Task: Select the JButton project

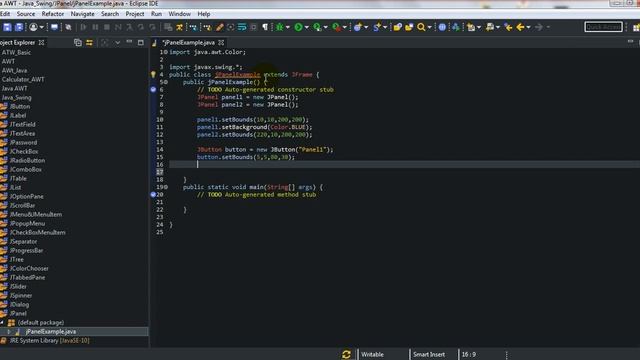Action: (x=20, y=107)
